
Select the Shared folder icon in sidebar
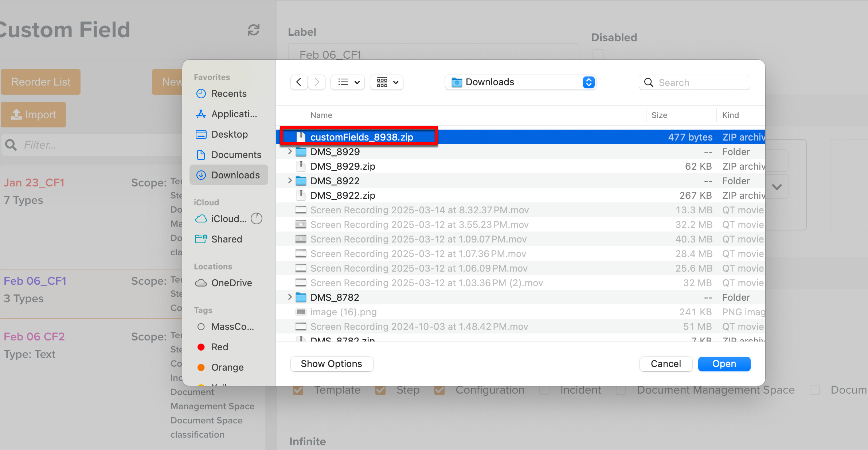pos(201,239)
